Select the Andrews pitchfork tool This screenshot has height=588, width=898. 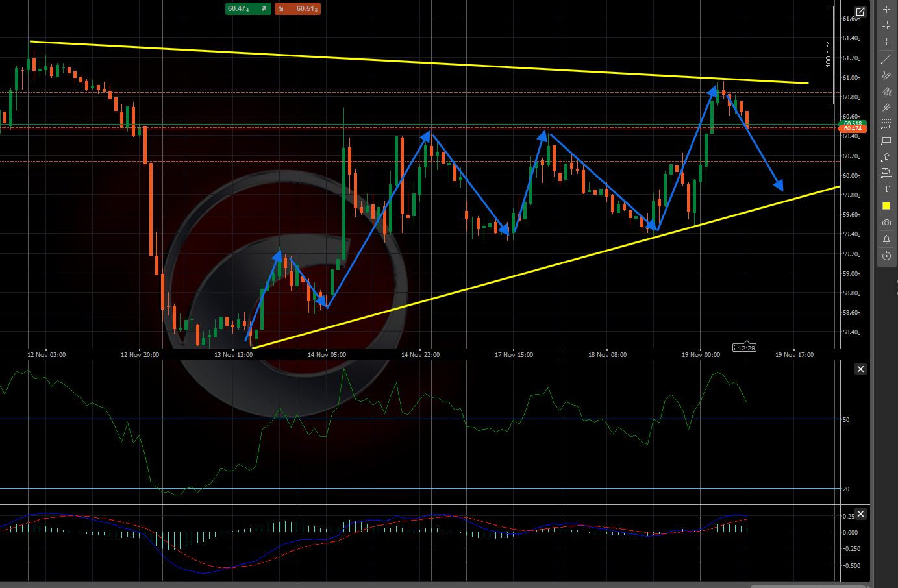pos(886,108)
